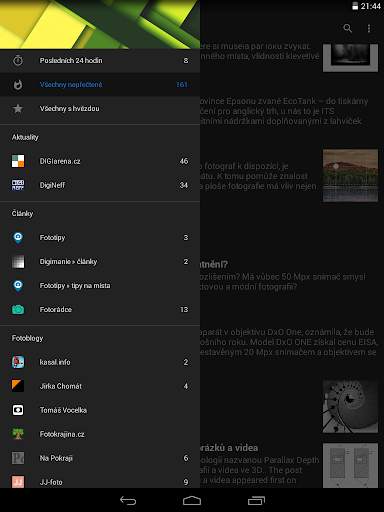Click unread count 34 for DigiNeff

coord(184,185)
